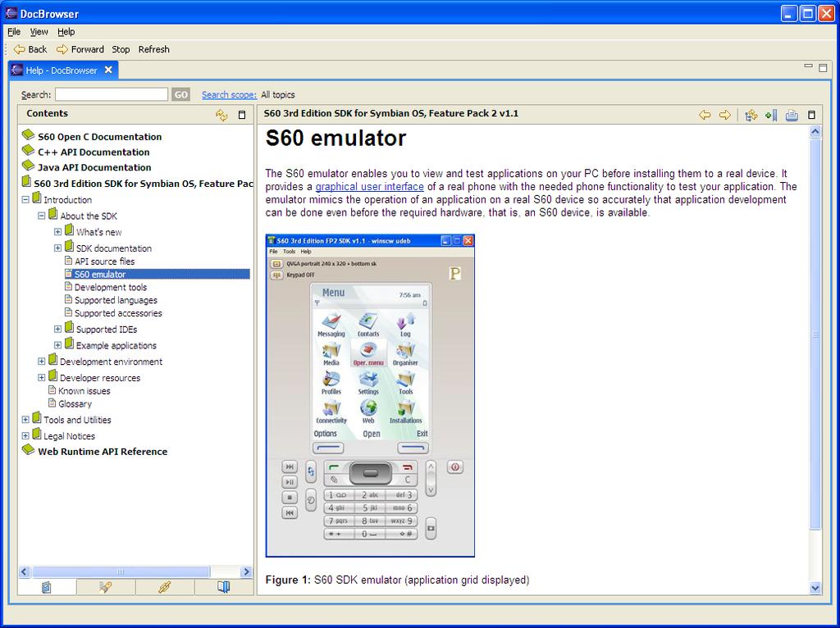
Task: Minimize the view using the tab-area icon
Action: pos(808,66)
